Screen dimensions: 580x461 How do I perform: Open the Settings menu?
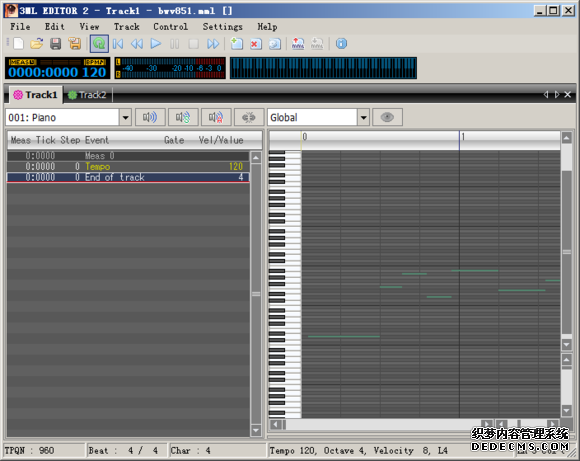(x=222, y=27)
